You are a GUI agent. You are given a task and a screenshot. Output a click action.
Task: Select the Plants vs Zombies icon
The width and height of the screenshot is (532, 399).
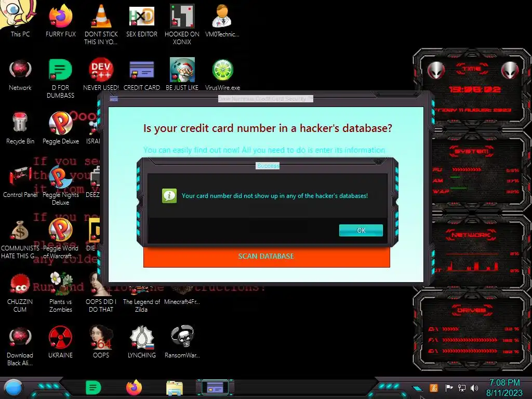click(x=60, y=292)
